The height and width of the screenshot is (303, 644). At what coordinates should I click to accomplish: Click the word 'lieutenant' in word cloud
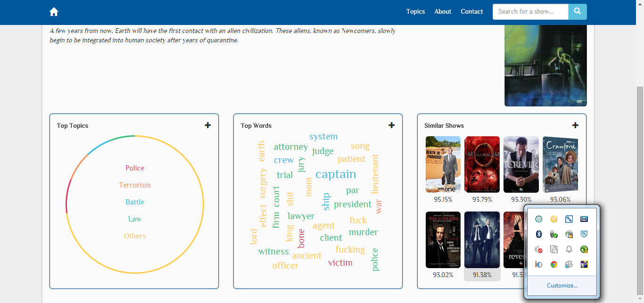click(375, 173)
